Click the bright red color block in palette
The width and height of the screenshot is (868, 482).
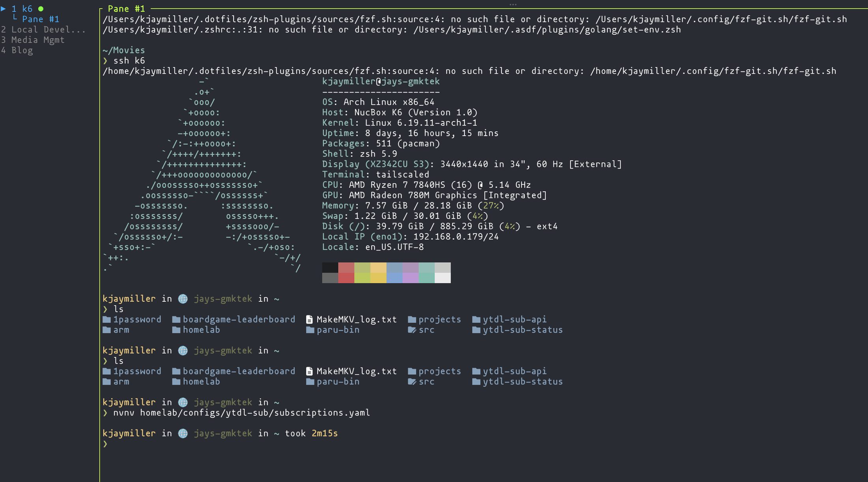(x=346, y=278)
